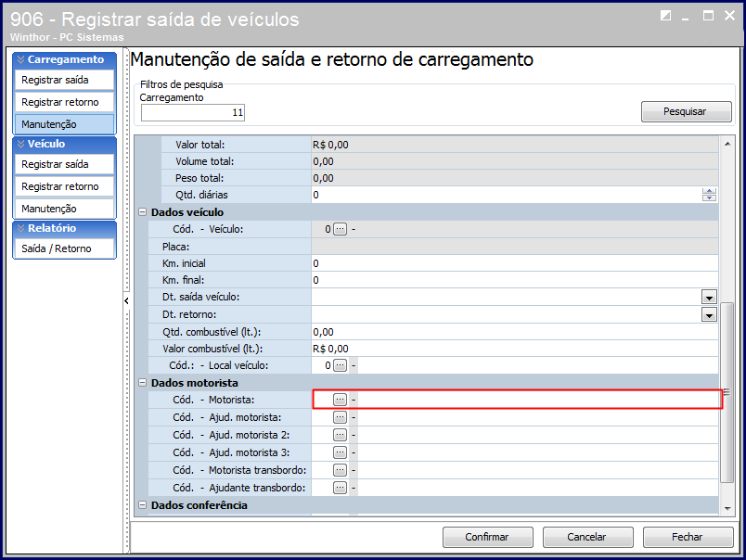746x560 pixels.
Task: Open lookup button for Ajud. motorista 3
Action: click(x=340, y=452)
